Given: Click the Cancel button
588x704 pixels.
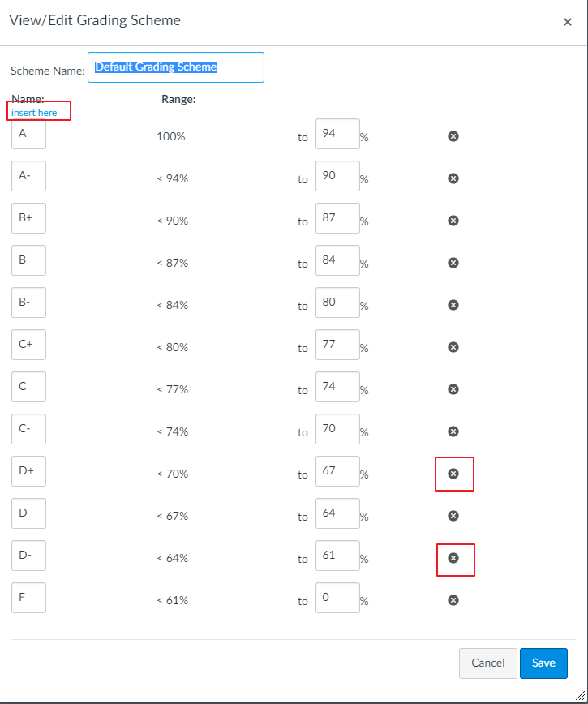Looking at the screenshot, I should point(487,663).
